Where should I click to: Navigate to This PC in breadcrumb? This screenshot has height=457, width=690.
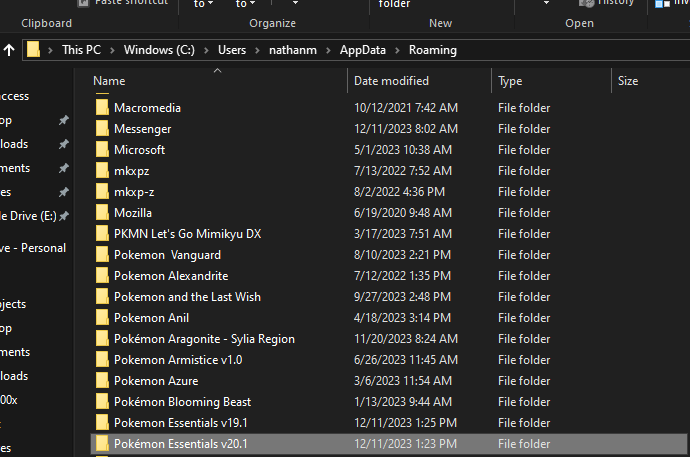(x=81, y=50)
